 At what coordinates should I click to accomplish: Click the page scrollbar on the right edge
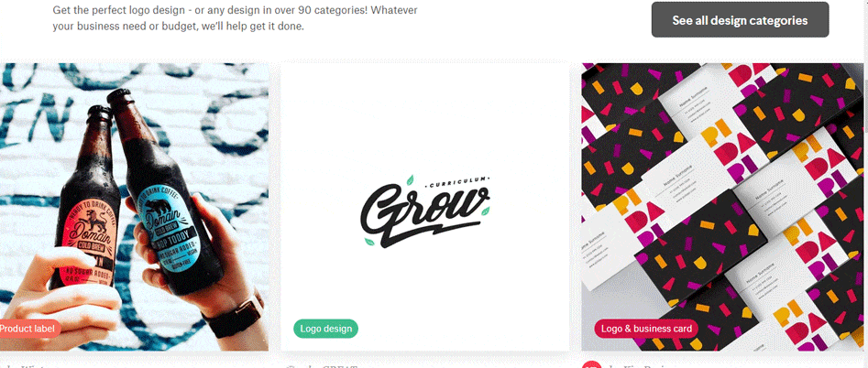click(865, 184)
